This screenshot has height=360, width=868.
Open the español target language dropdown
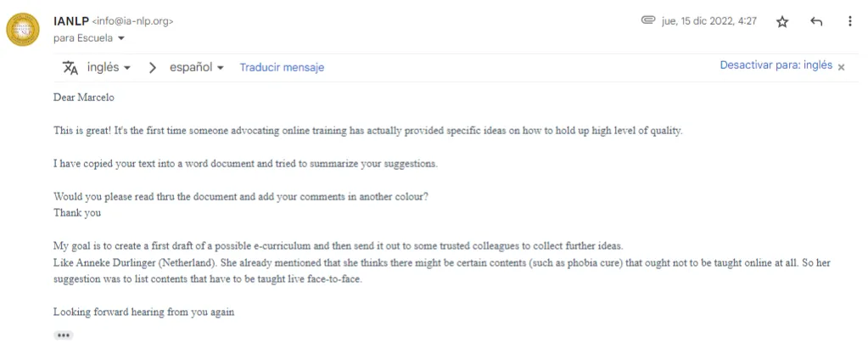pos(197,68)
